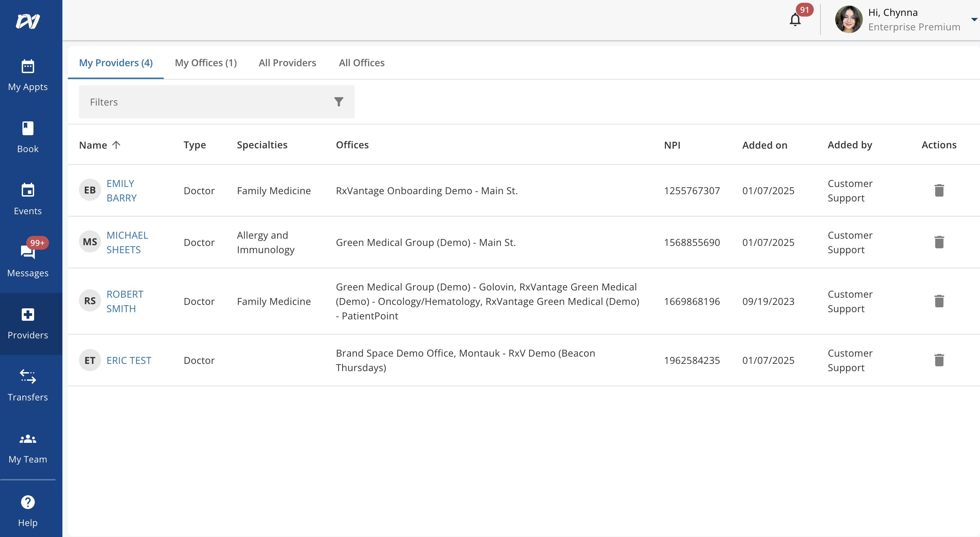Image resolution: width=980 pixels, height=537 pixels.
Task: Open Michael Sheets' provider profile
Action: [x=128, y=242]
